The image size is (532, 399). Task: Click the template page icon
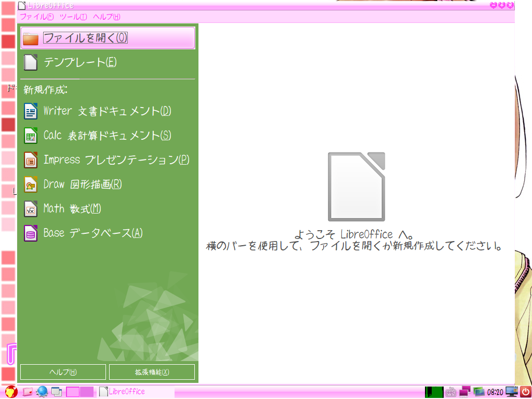pos(31,62)
